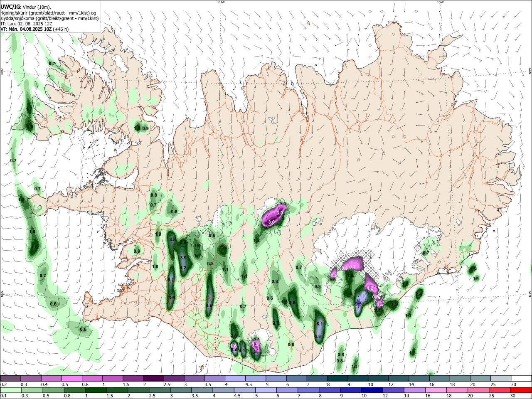Viewport: 532px width, 399px height.
Task: Click the 2.7 precipitation value
Action: coord(276,323)
